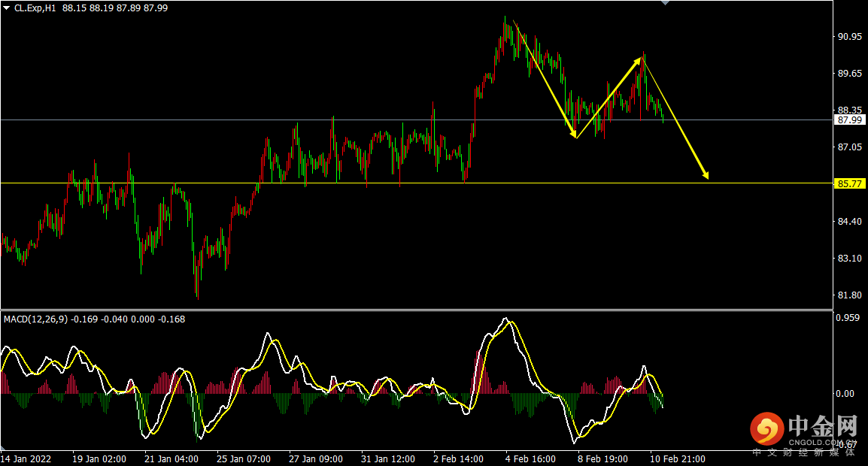Click the 81.80 price scale value
868x466 pixels.
pyautogui.click(x=850, y=295)
